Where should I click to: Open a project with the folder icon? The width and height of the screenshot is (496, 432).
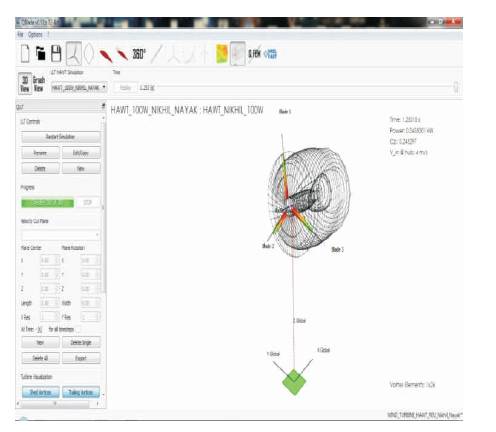(40, 53)
